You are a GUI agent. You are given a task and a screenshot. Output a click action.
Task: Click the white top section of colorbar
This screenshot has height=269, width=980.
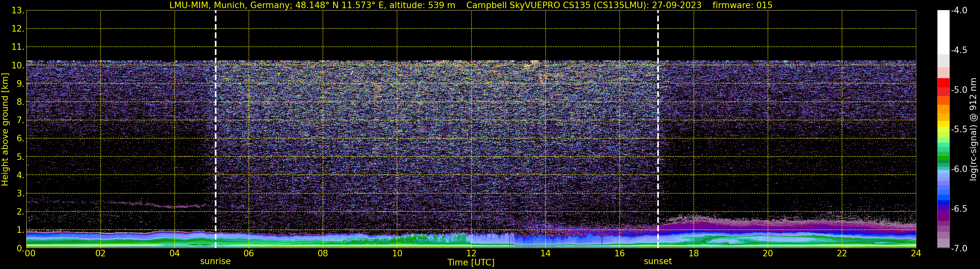pos(944,32)
